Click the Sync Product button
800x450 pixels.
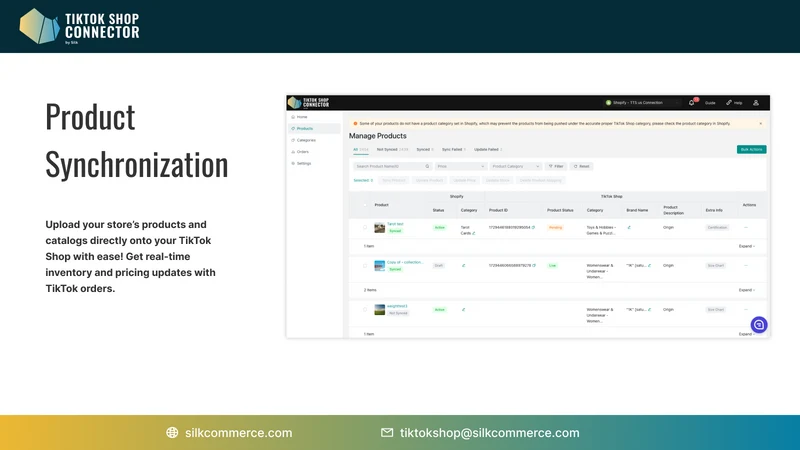[393, 180]
